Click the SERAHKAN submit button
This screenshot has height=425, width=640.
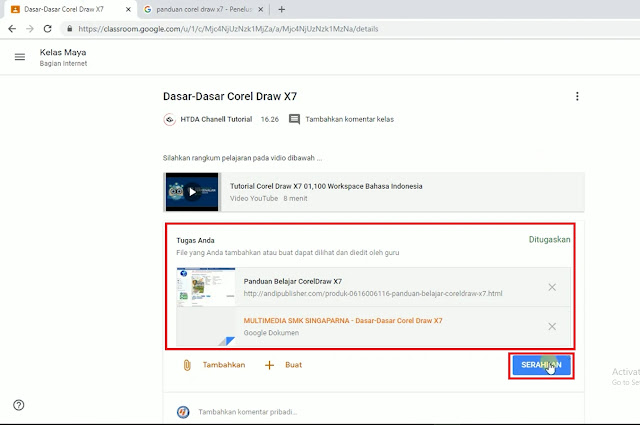click(541, 365)
